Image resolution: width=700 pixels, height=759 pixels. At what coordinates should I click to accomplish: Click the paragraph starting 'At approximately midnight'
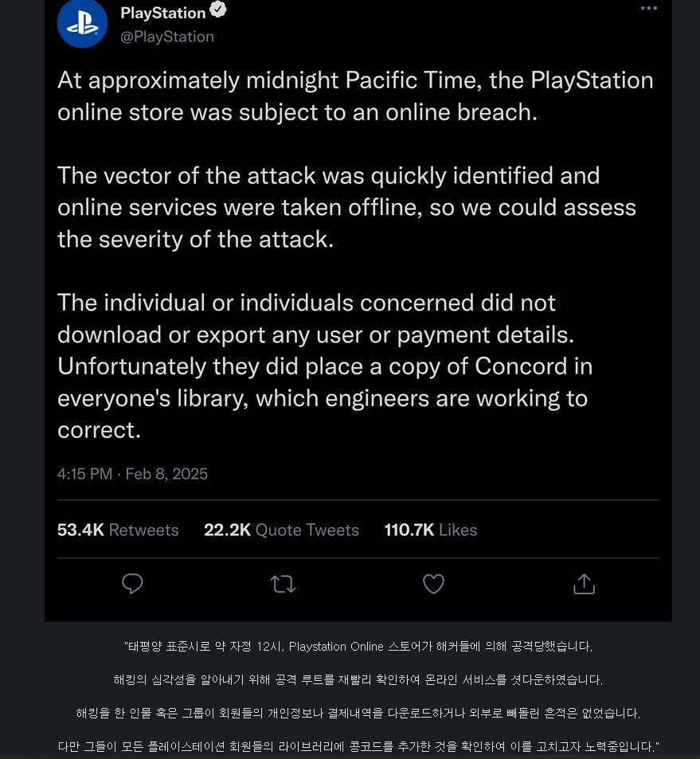pyautogui.click(x=355, y=96)
